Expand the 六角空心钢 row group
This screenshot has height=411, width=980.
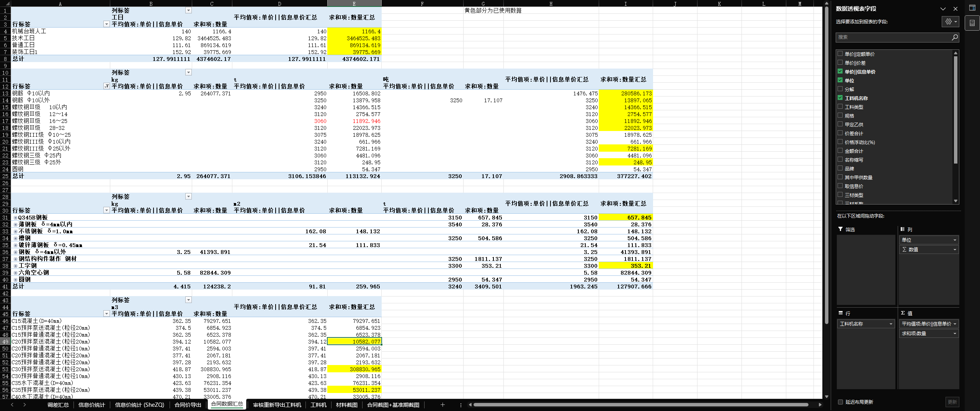click(16, 273)
